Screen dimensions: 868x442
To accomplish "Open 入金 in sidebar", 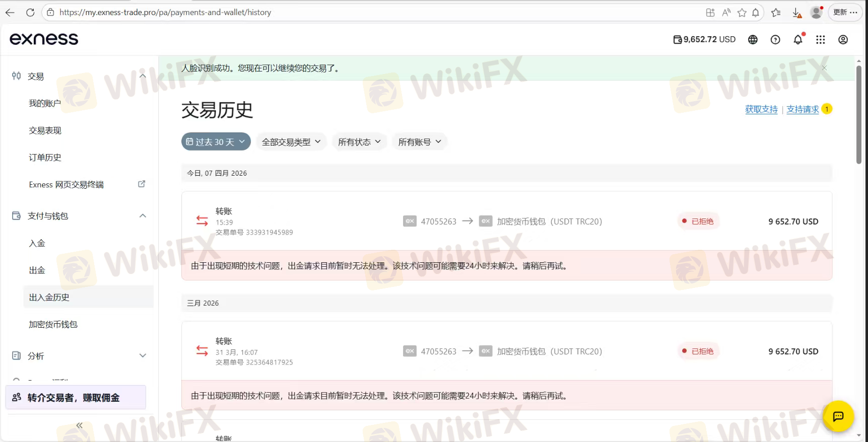I will [x=37, y=243].
